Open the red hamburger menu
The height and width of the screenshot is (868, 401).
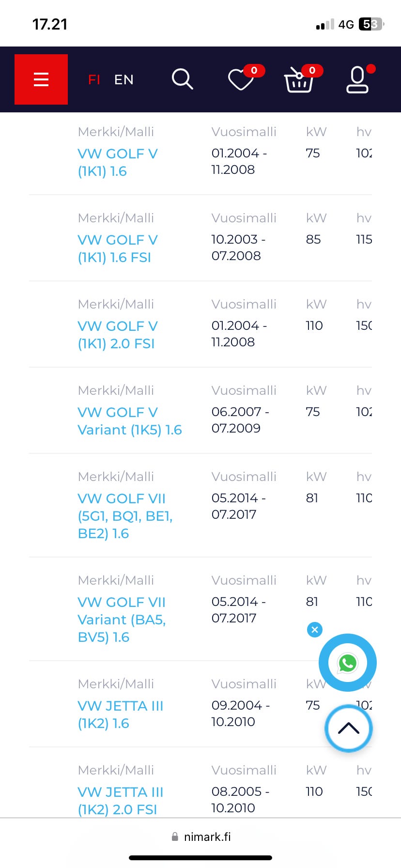point(41,79)
